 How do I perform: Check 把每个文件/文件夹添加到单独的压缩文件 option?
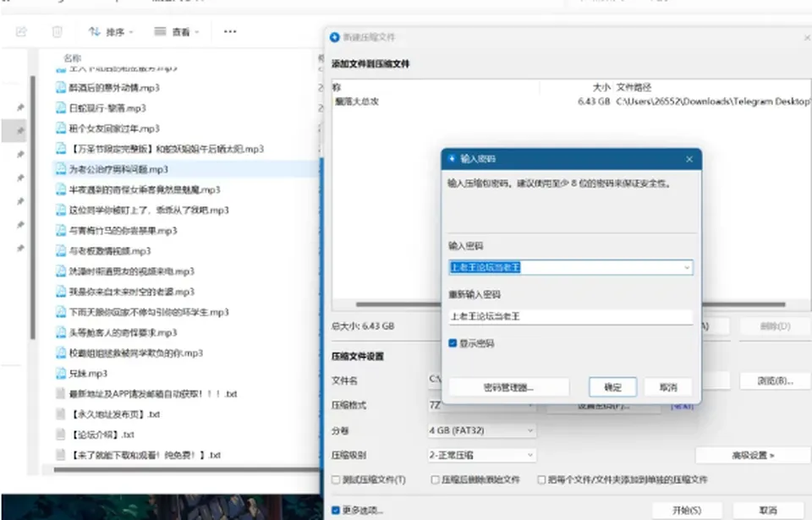click(x=541, y=480)
